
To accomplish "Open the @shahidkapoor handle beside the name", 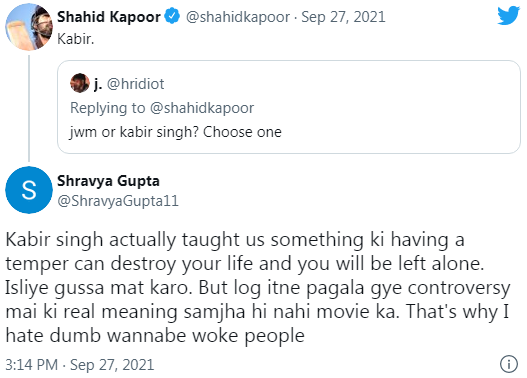I will (x=238, y=17).
